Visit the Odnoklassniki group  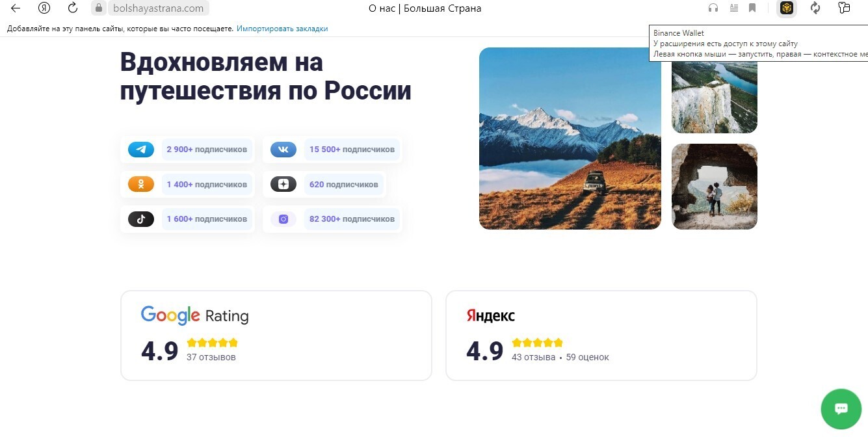coord(187,184)
